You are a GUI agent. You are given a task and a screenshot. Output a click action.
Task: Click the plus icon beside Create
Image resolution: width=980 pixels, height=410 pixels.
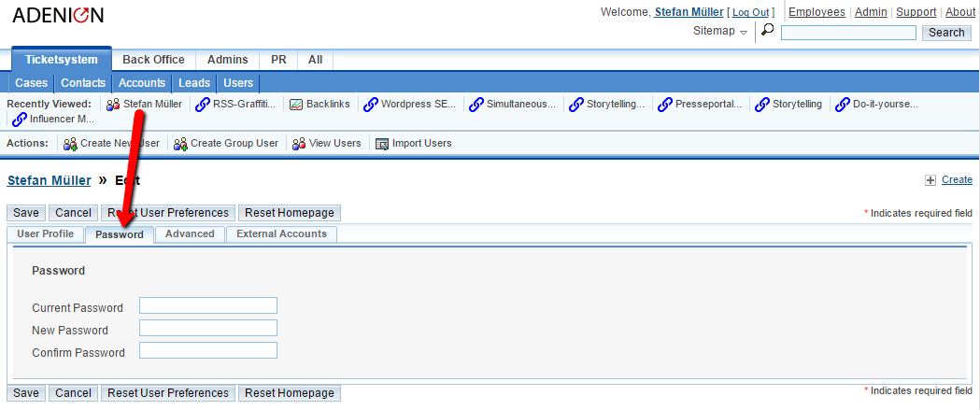point(930,180)
